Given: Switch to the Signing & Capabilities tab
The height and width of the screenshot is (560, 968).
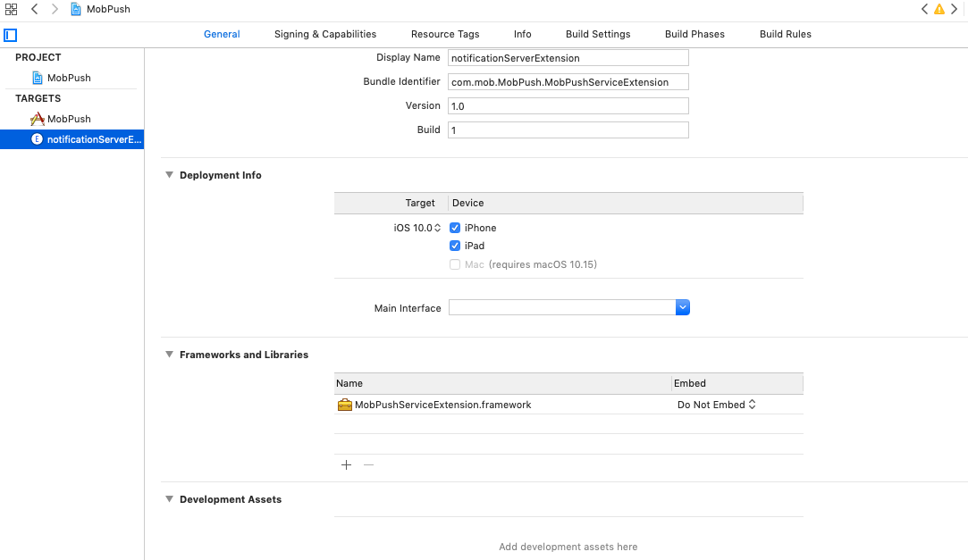Looking at the screenshot, I should pos(325,34).
